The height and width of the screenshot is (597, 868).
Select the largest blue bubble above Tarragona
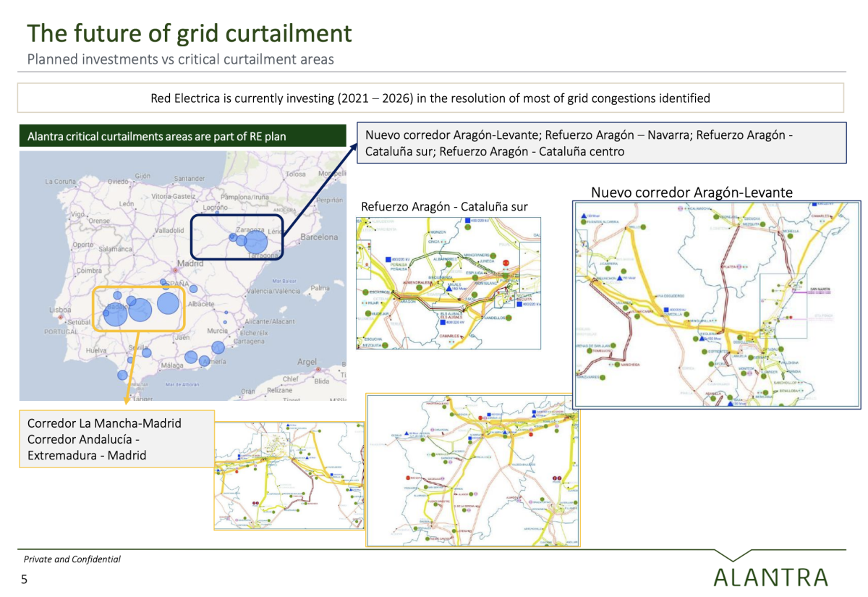tap(257, 242)
